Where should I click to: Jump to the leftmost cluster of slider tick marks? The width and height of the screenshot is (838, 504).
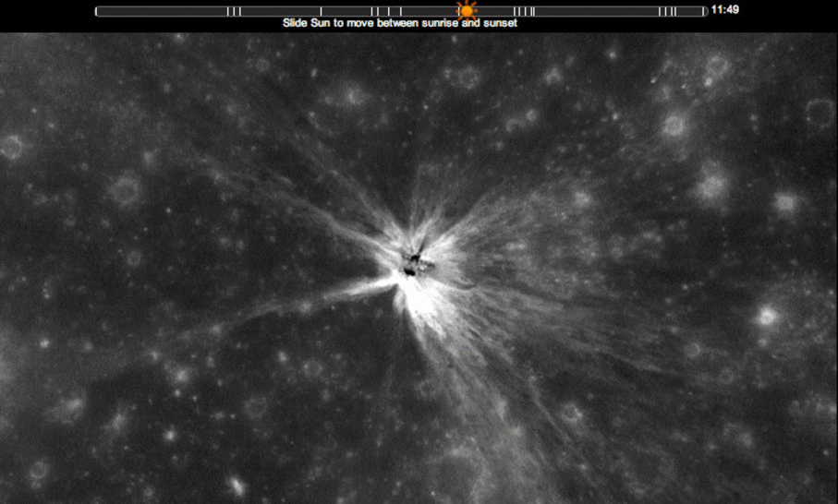tap(234, 11)
